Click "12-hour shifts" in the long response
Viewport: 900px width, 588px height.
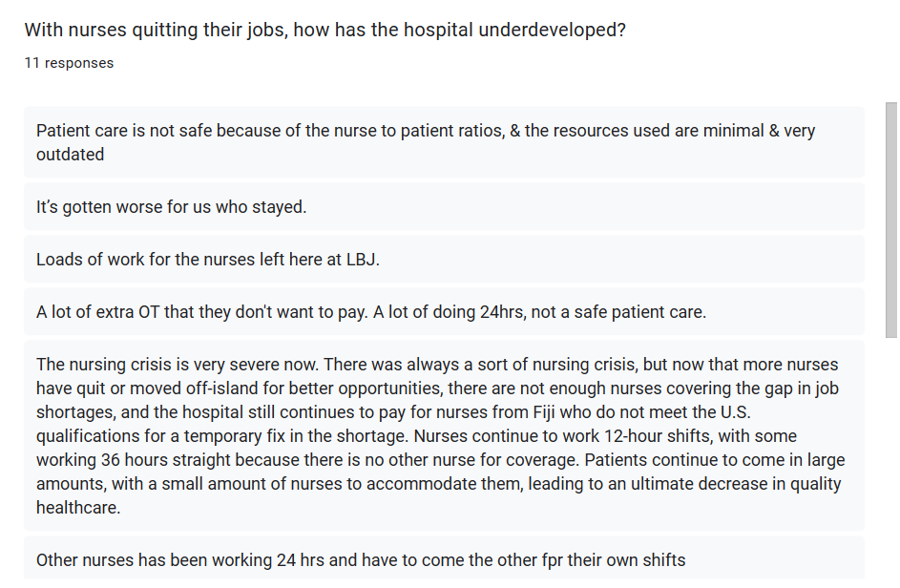pyautogui.click(x=657, y=436)
